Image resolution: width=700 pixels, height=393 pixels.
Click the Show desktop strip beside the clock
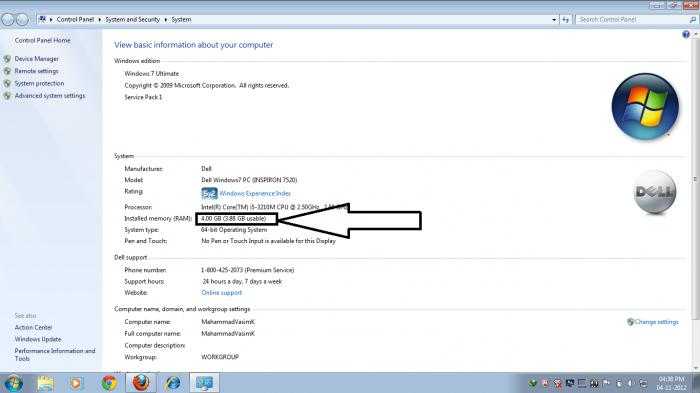(x=696, y=383)
